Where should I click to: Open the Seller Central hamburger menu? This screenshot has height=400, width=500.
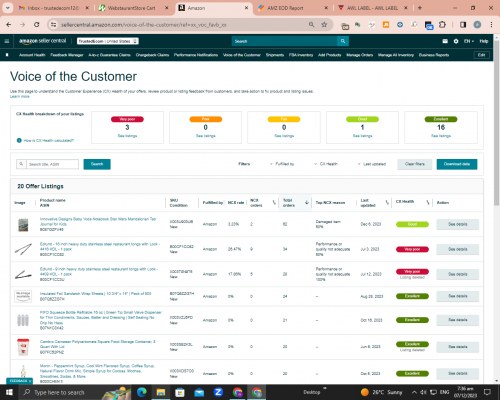click(x=7, y=41)
